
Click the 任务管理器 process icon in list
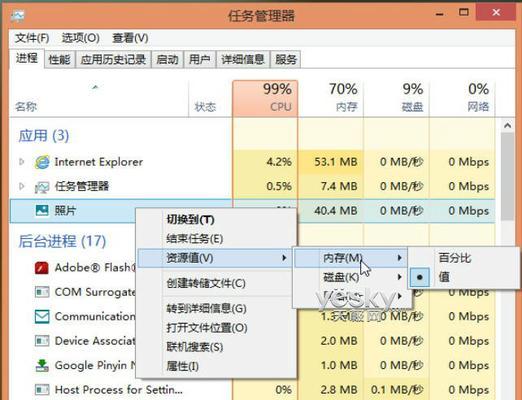pyautogui.click(x=42, y=187)
